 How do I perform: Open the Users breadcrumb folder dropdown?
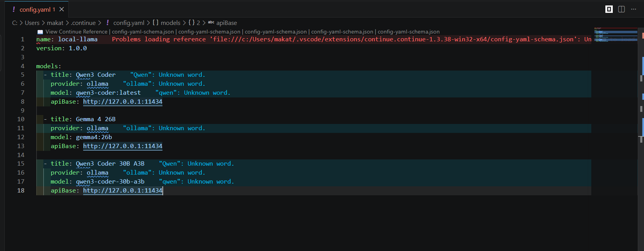pyautogui.click(x=32, y=23)
